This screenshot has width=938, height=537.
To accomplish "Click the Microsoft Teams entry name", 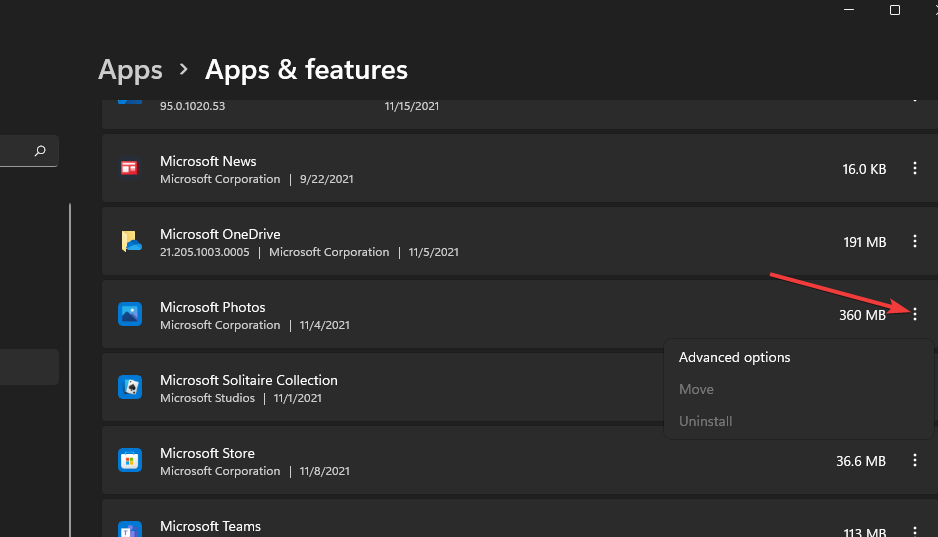I will pyautogui.click(x=210, y=526).
